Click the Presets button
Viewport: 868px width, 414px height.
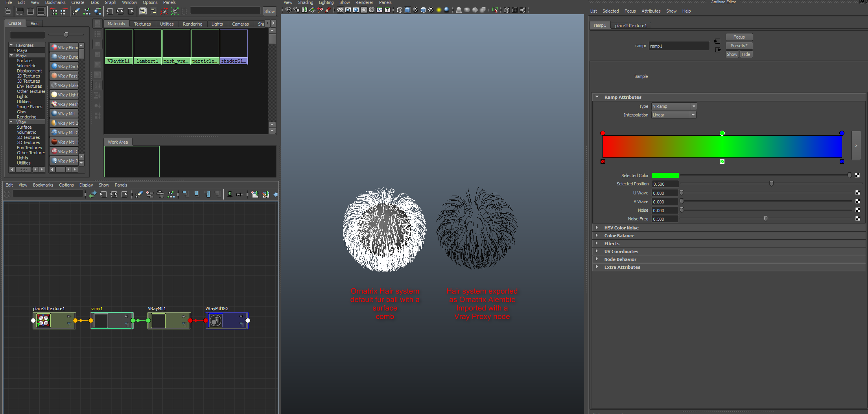(739, 46)
